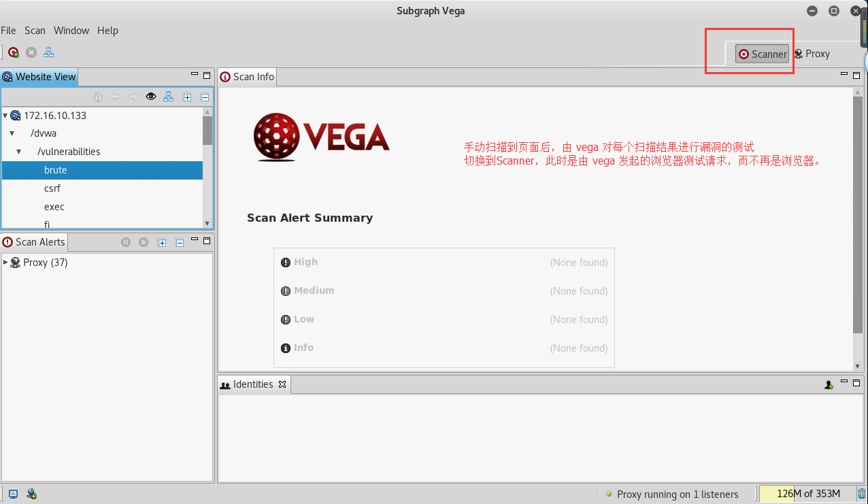868x504 pixels.
Task: Collapse the /vulnerabilities tree node
Action: (18, 152)
